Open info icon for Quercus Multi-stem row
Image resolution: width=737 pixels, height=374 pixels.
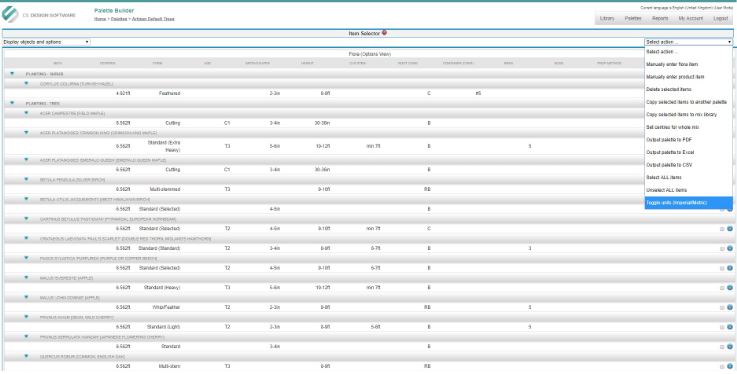(730, 366)
